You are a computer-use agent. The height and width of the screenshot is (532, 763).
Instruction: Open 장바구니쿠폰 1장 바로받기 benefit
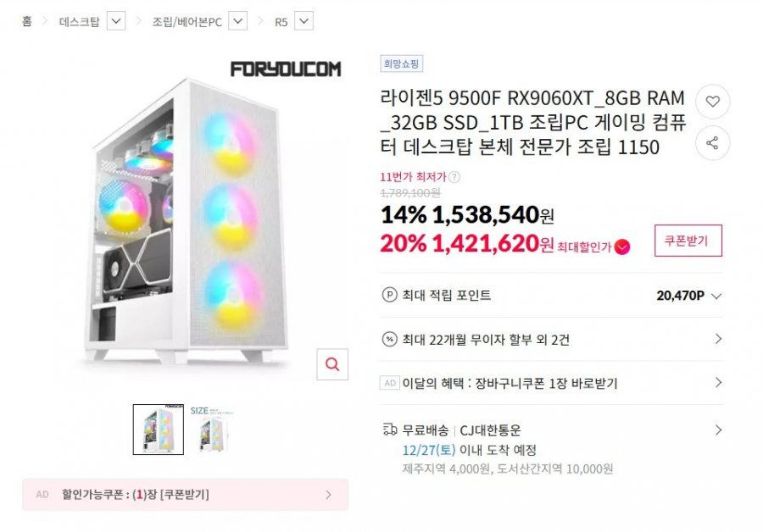pyautogui.click(x=551, y=383)
